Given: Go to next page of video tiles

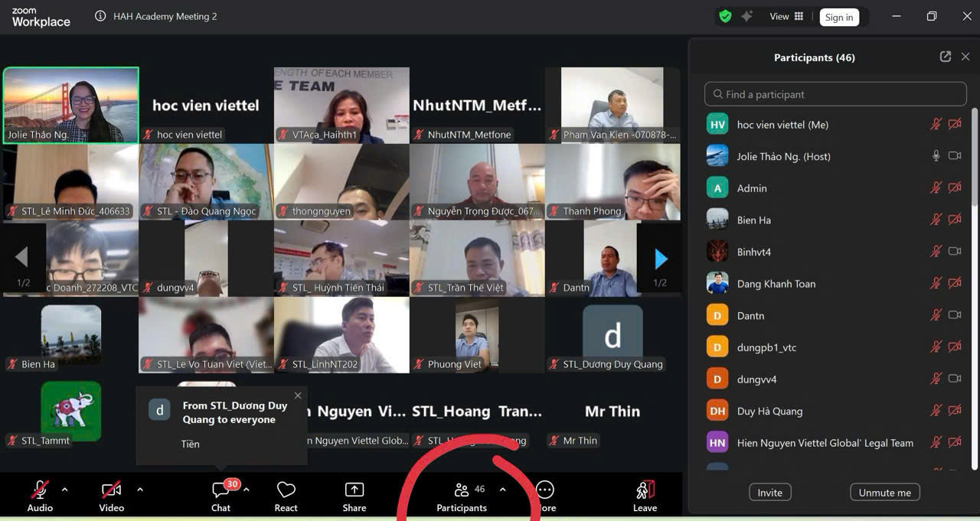Looking at the screenshot, I should [661, 259].
